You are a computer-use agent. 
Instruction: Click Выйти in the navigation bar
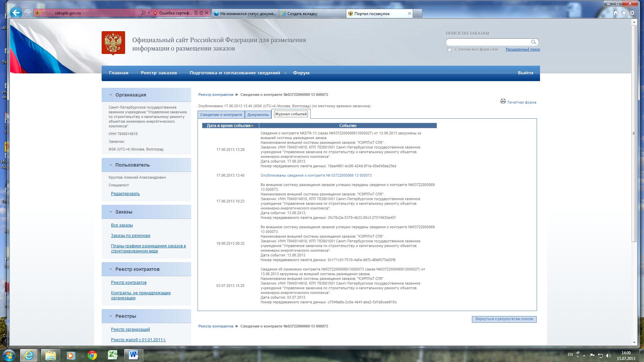click(x=525, y=73)
